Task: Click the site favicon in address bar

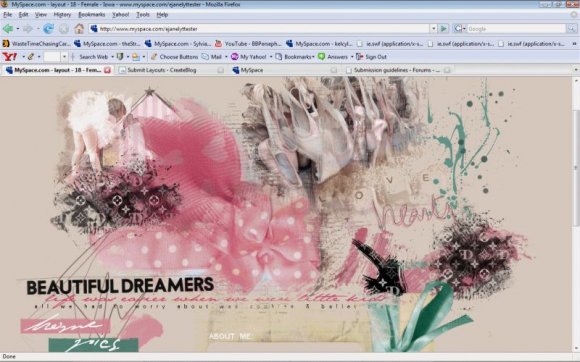Action: coord(94,28)
